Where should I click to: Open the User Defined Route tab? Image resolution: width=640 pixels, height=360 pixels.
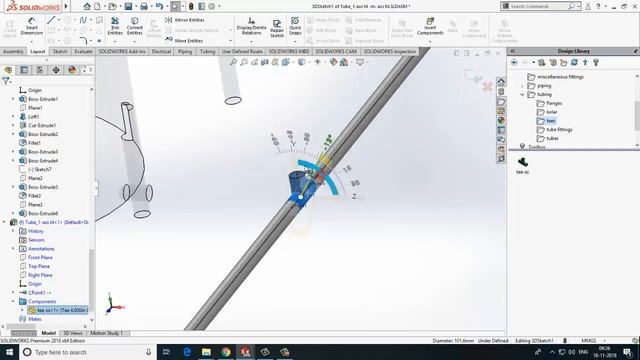click(242, 51)
